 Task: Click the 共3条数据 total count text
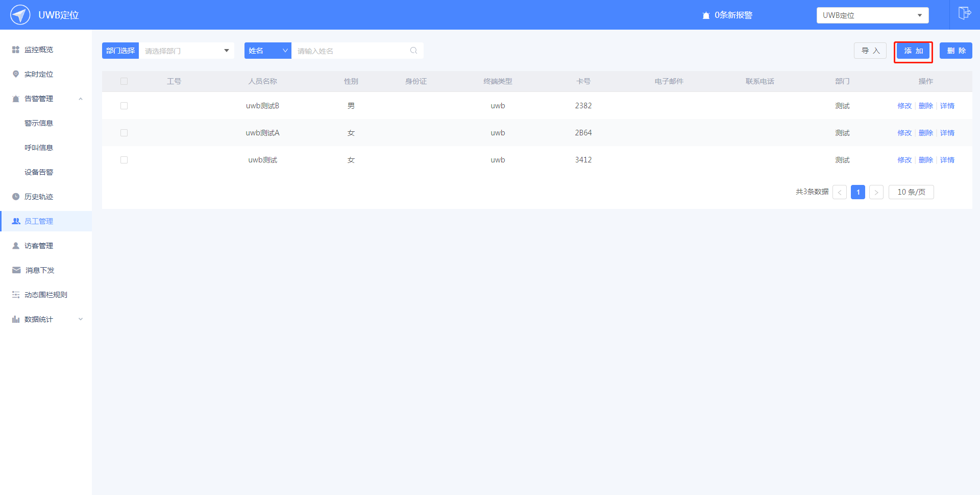point(812,192)
